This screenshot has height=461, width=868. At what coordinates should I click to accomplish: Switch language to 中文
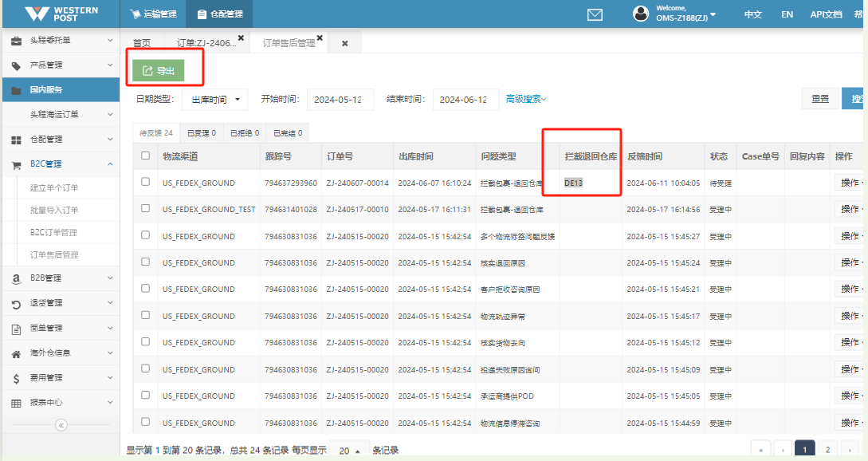click(x=753, y=14)
